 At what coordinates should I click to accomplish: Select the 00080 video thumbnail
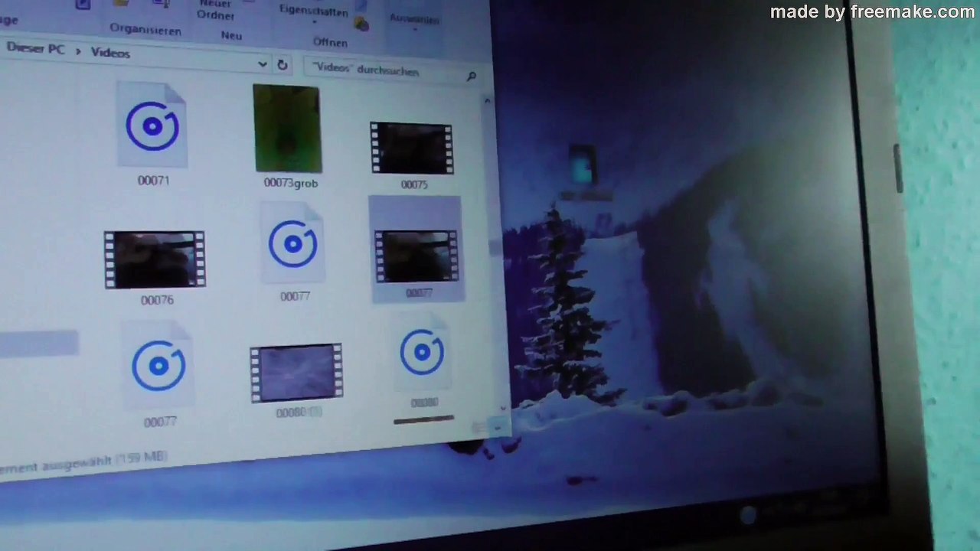[x=296, y=373]
